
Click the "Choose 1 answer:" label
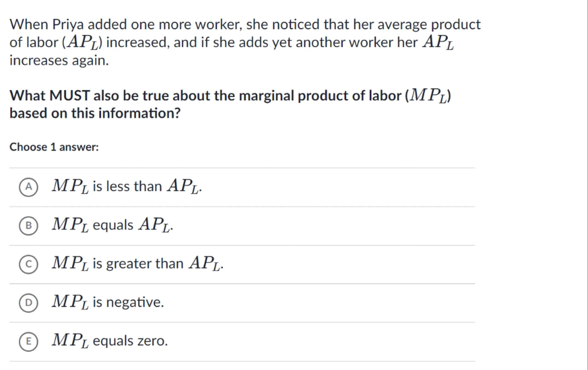(x=54, y=147)
